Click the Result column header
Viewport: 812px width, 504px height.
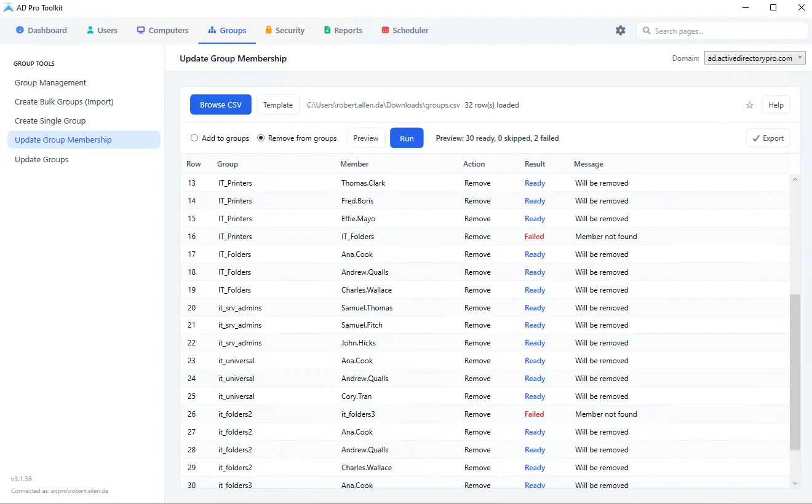tap(535, 164)
